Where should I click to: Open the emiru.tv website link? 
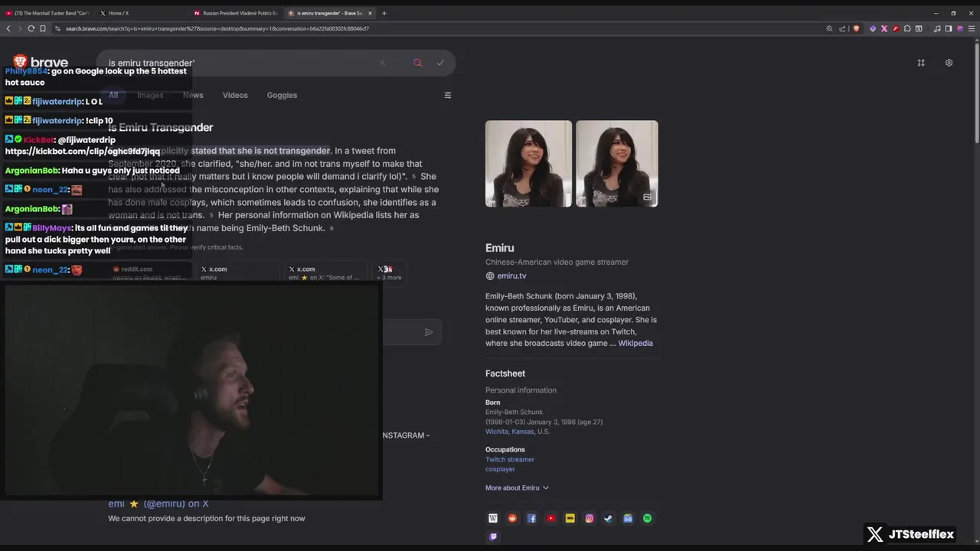511,276
